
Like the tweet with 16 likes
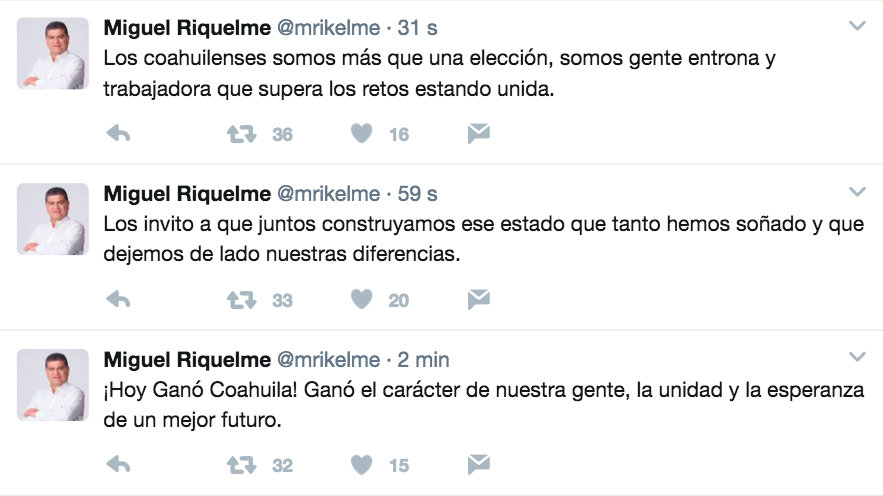pos(362,133)
